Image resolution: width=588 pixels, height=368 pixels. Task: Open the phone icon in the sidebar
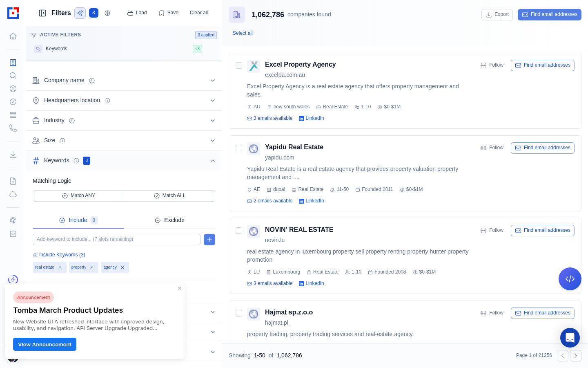13,128
